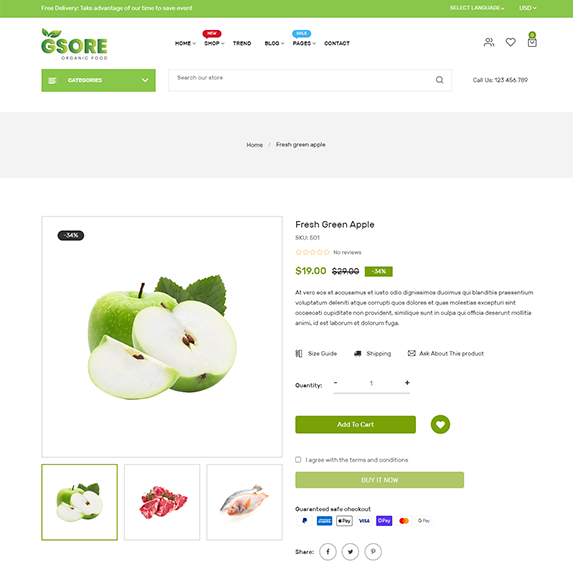Share on Facebook
573x583 pixels.
(x=328, y=552)
